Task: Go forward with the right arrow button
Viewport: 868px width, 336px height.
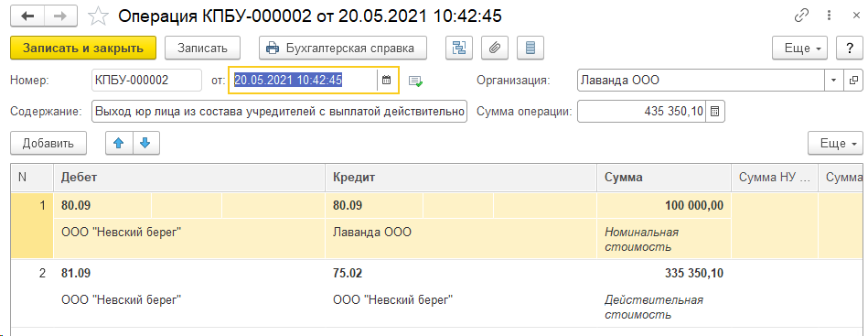Action: (59, 16)
